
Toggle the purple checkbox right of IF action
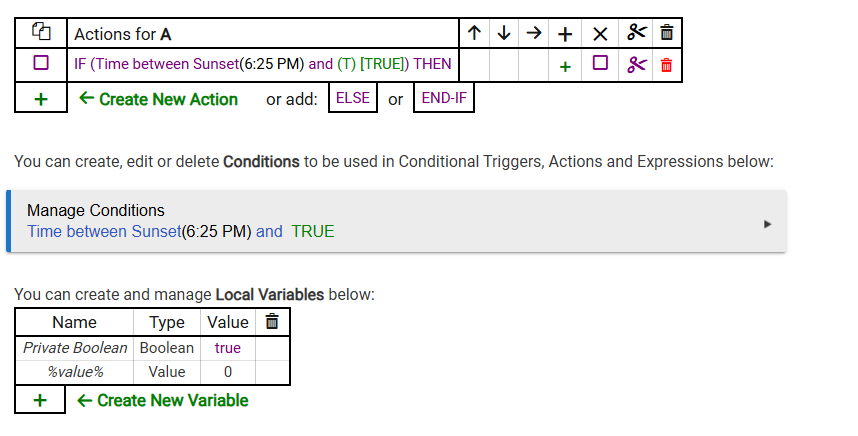(x=600, y=63)
